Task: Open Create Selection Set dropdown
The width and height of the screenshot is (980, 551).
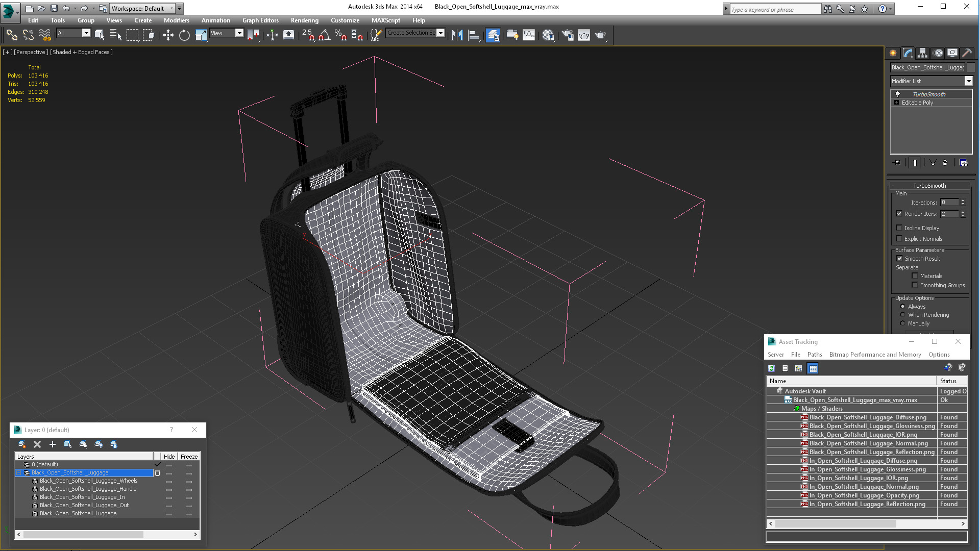Action: (440, 33)
